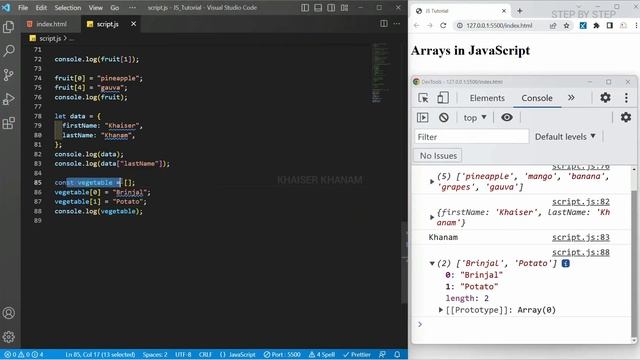Toggle the device toolbar in DevTools
This screenshot has width=640, height=360.
(442, 98)
